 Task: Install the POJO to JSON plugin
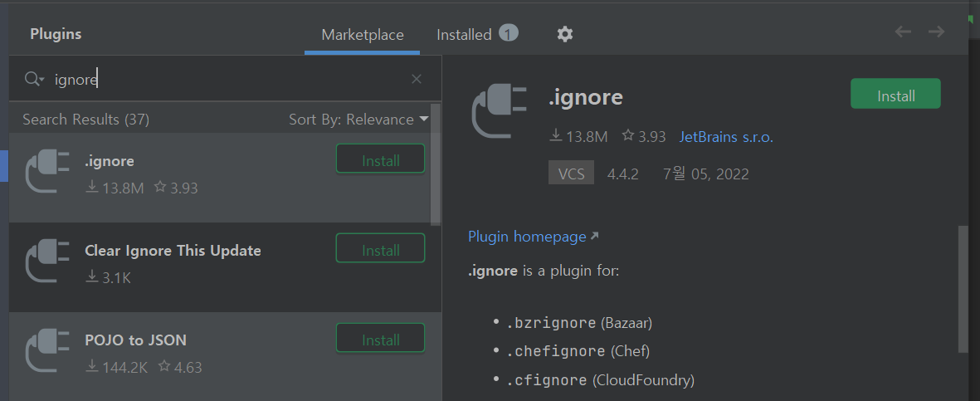coord(381,339)
